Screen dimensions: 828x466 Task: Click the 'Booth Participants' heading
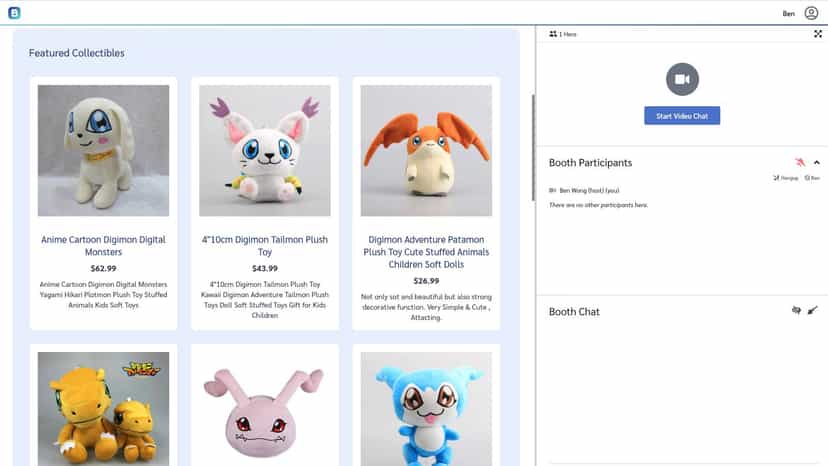tap(590, 163)
